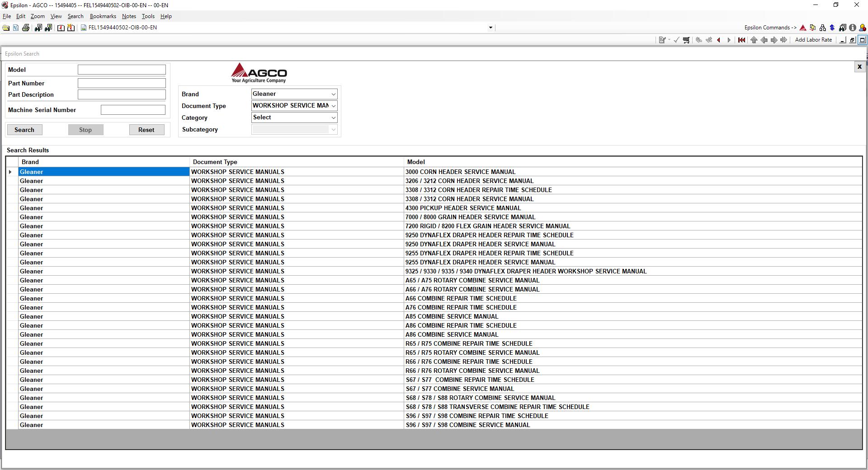Click the notes pencil icon in the toolbar
The image size is (868, 470).
click(662, 40)
